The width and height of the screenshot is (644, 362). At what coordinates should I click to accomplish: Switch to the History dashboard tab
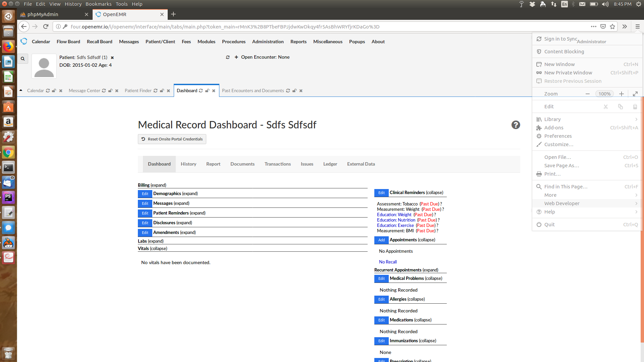[x=188, y=164]
